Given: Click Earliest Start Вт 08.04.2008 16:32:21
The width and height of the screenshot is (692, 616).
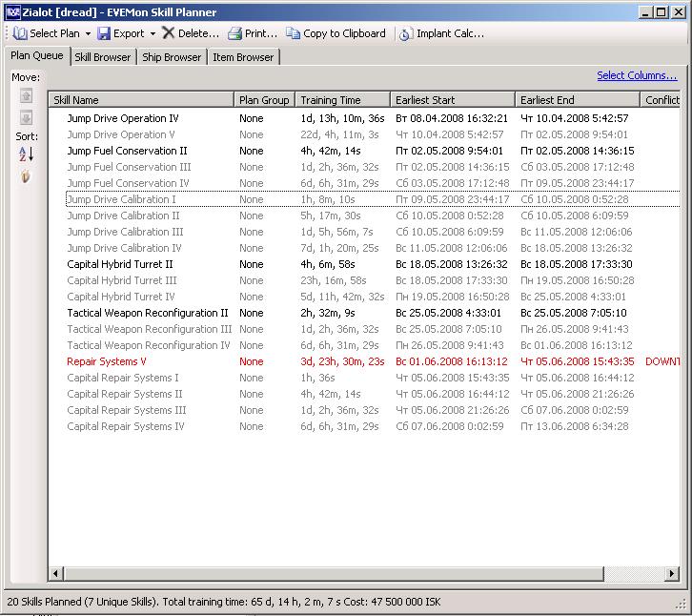Looking at the screenshot, I should [x=452, y=118].
